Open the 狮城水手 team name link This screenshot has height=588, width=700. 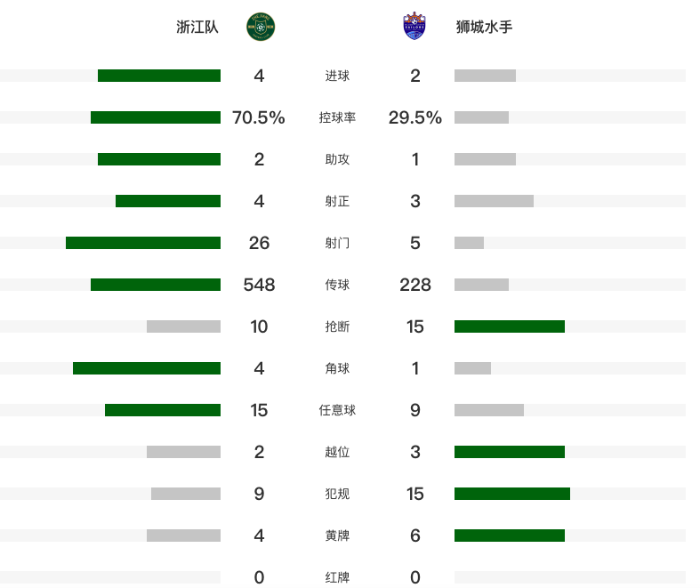pos(484,28)
